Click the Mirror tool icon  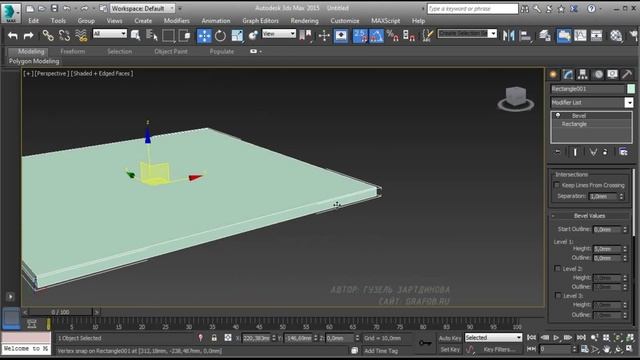[x=509, y=36]
